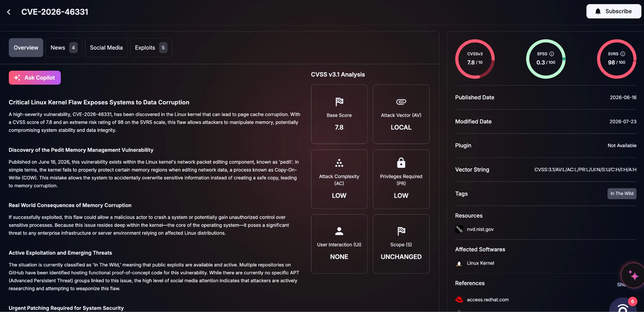The height and width of the screenshot is (312, 644).
Task: Click the User Interaction person icon
Action: point(339,231)
